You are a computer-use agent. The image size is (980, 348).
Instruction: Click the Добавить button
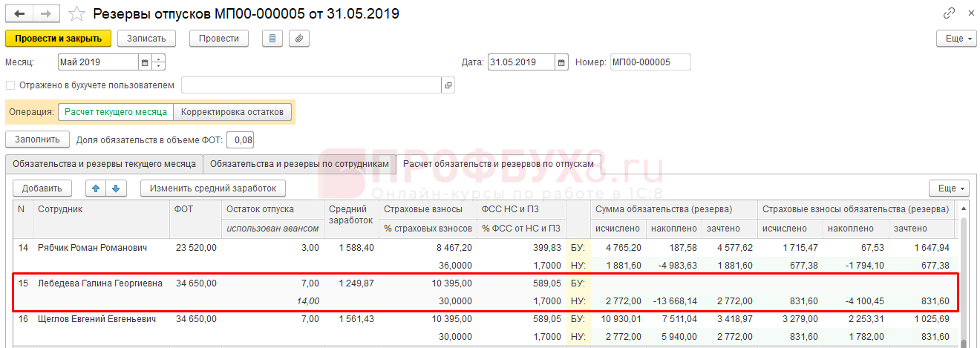pyautogui.click(x=42, y=188)
